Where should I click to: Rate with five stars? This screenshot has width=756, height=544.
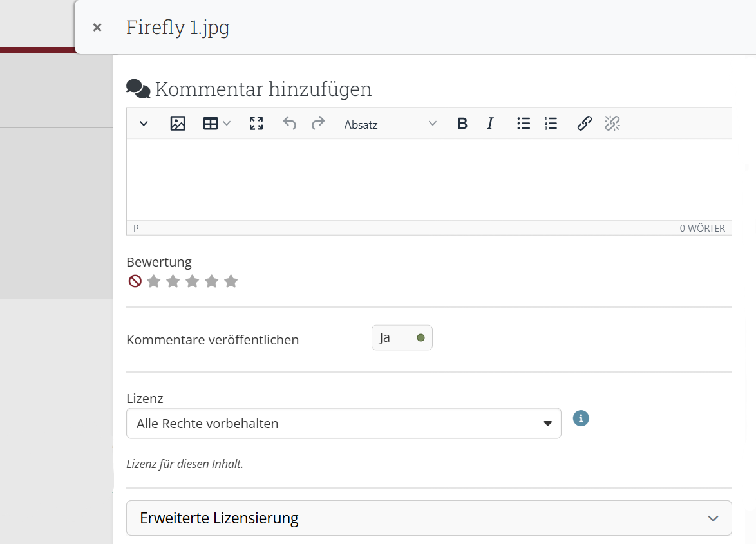pyautogui.click(x=231, y=281)
